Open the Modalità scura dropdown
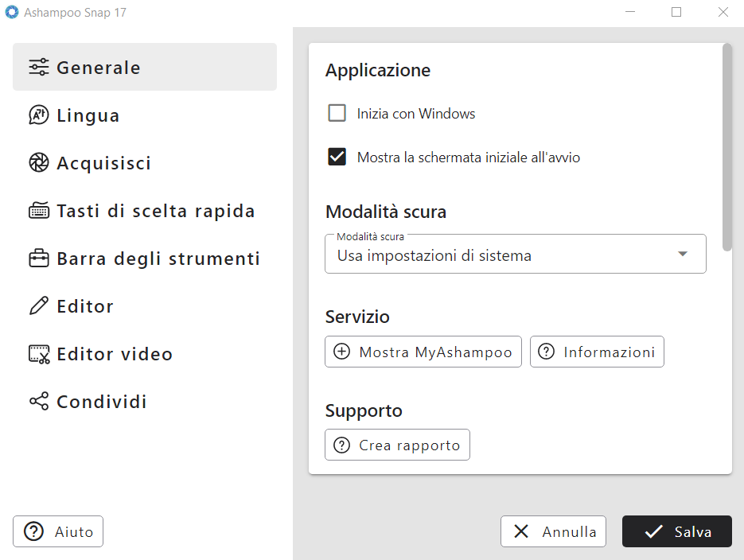The width and height of the screenshot is (744, 560). 516,254
